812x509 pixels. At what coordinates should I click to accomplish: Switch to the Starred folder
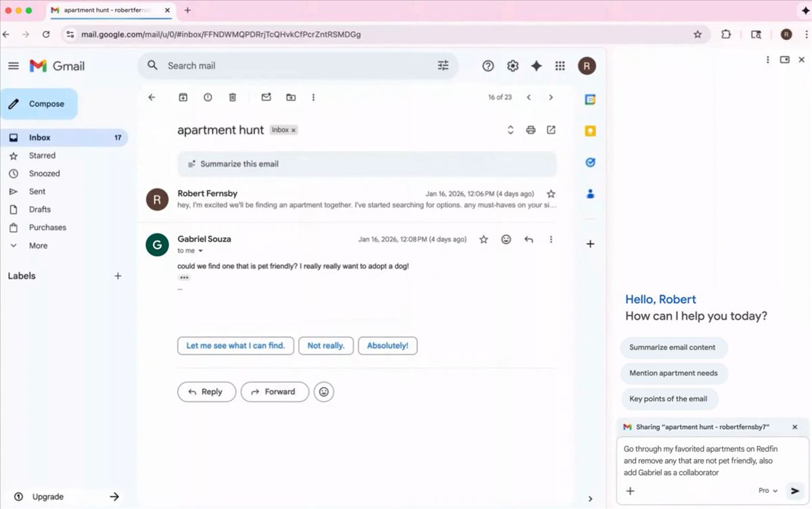click(41, 155)
